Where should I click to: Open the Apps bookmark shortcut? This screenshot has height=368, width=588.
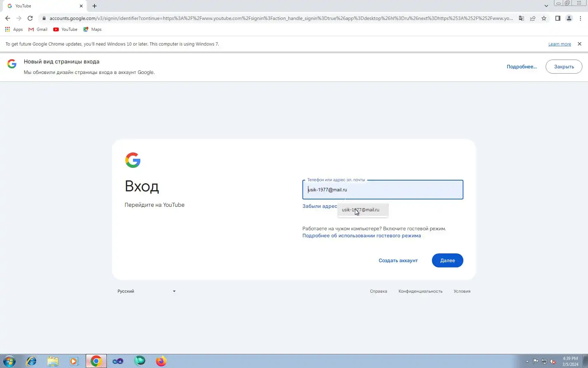14,29
